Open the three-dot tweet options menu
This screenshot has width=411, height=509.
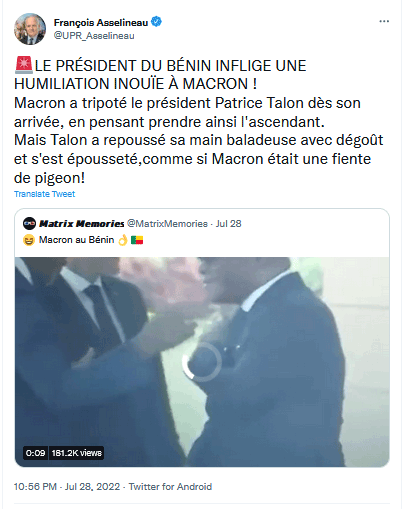click(384, 21)
